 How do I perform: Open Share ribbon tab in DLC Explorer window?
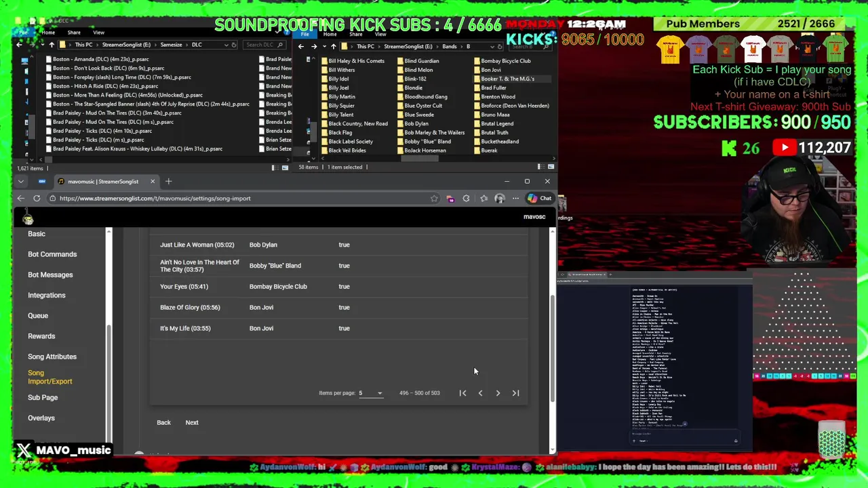point(74,33)
